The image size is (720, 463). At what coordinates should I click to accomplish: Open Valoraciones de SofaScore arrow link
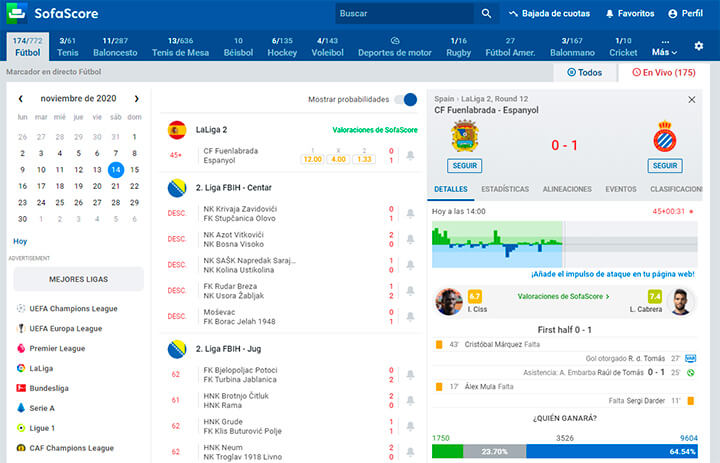point(563,296)
